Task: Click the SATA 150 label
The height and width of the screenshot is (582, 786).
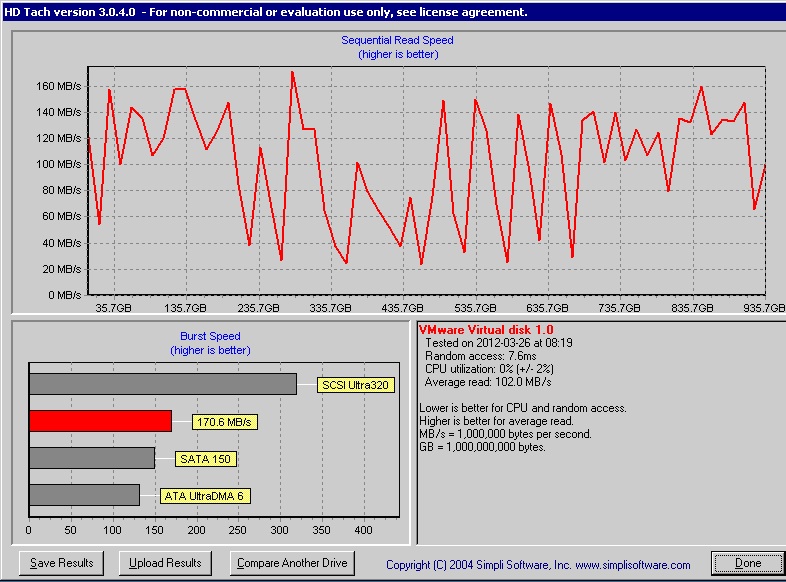Action: point(206,459)
